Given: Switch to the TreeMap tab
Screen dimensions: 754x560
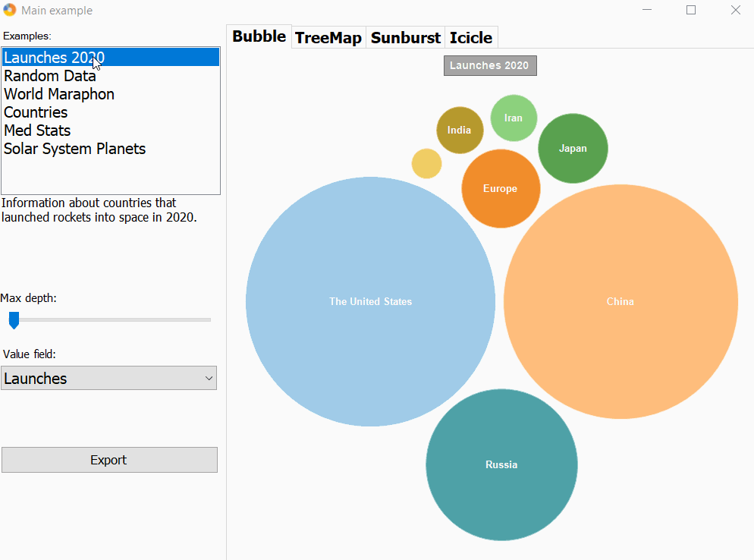Looking at the screenshot, I should pos(328,37).
